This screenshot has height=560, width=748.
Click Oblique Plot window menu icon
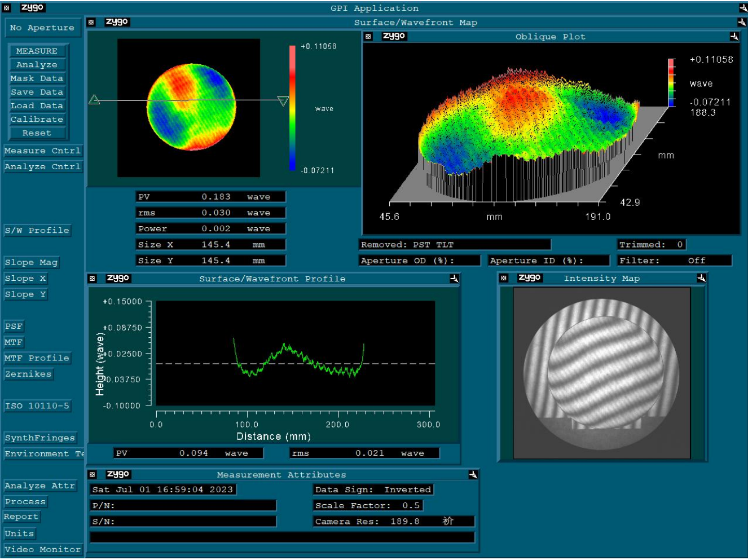coord(368,36)
